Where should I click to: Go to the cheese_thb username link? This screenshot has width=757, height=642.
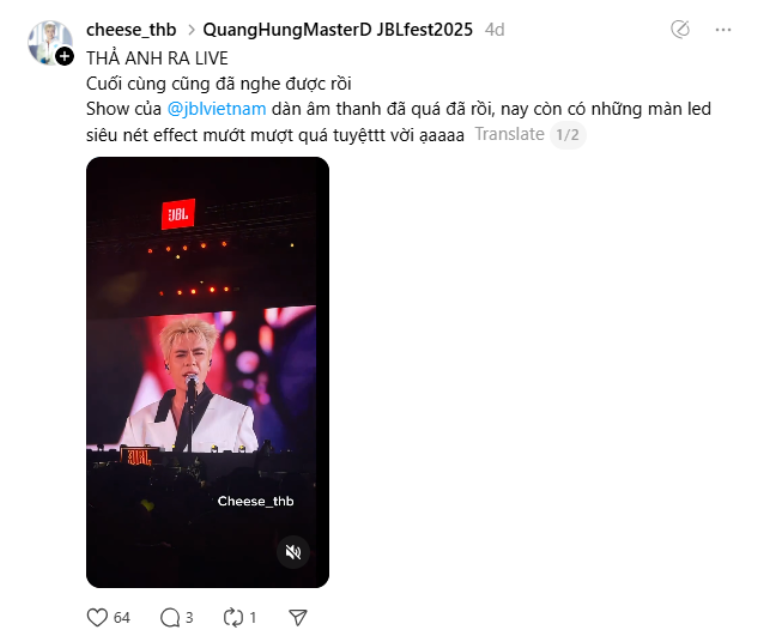pos(131,30)
